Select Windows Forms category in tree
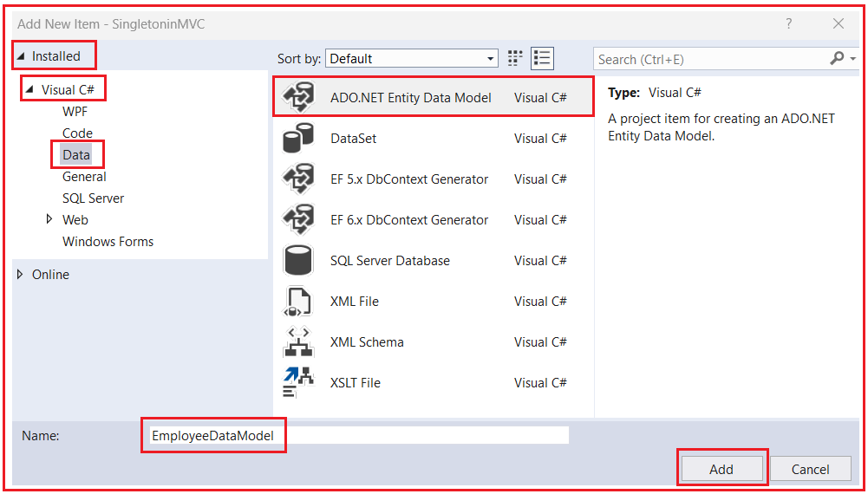 (108, 242)
